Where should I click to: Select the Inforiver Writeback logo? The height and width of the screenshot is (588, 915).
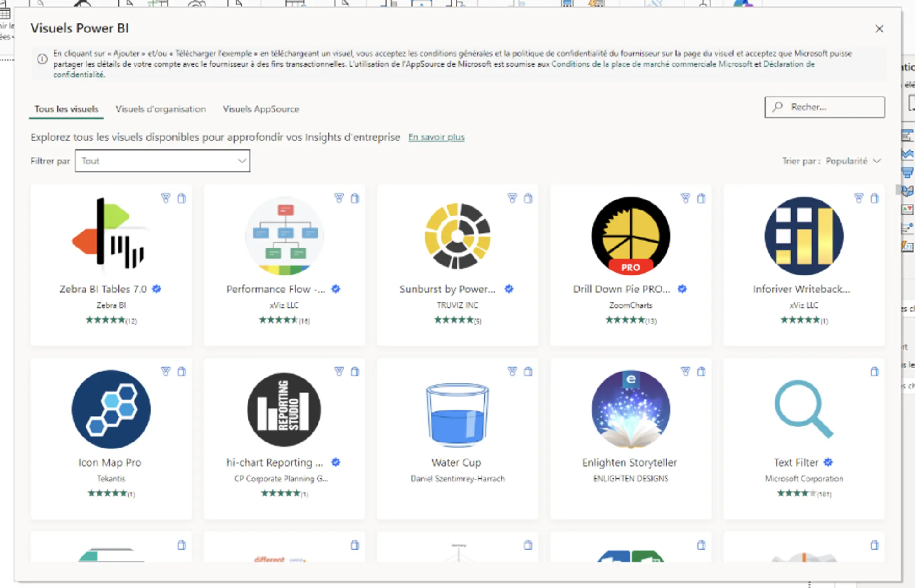(804, 236)
